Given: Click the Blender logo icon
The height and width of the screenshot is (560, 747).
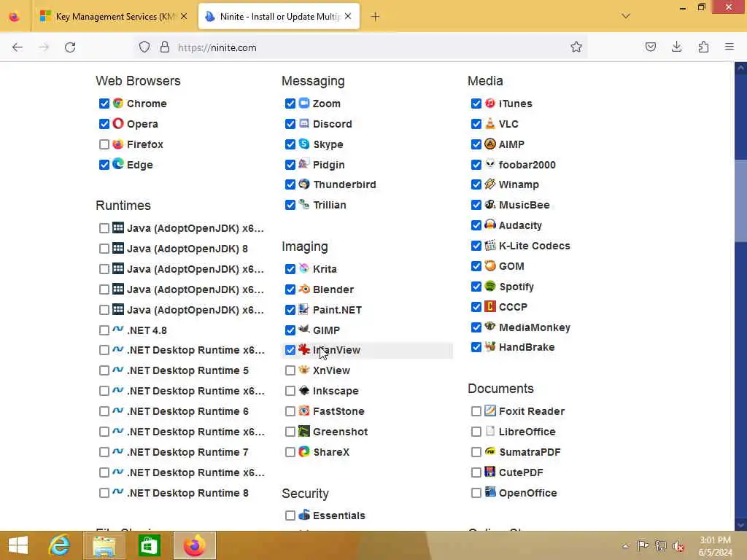Looking at the screenshot, I should tap(304, 289).
